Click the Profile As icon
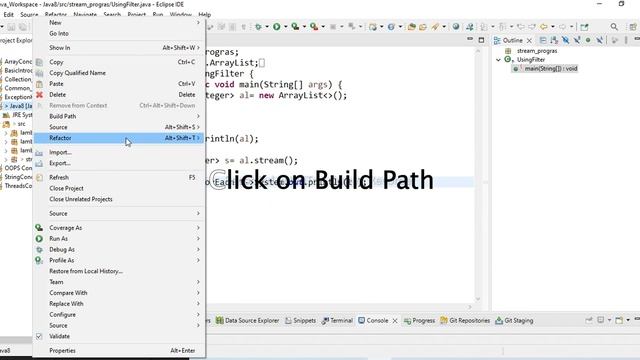 coord(39,260)
